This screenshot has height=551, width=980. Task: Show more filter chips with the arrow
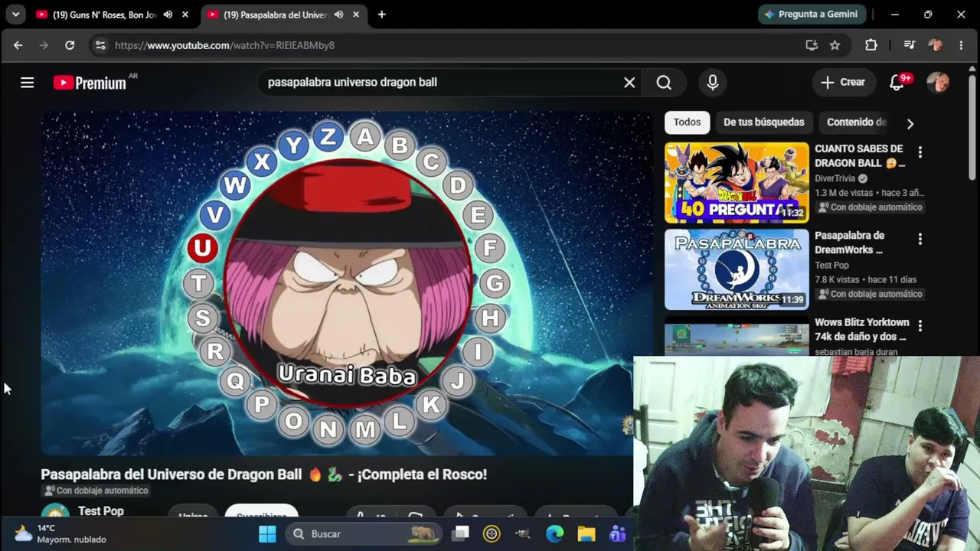910,123
